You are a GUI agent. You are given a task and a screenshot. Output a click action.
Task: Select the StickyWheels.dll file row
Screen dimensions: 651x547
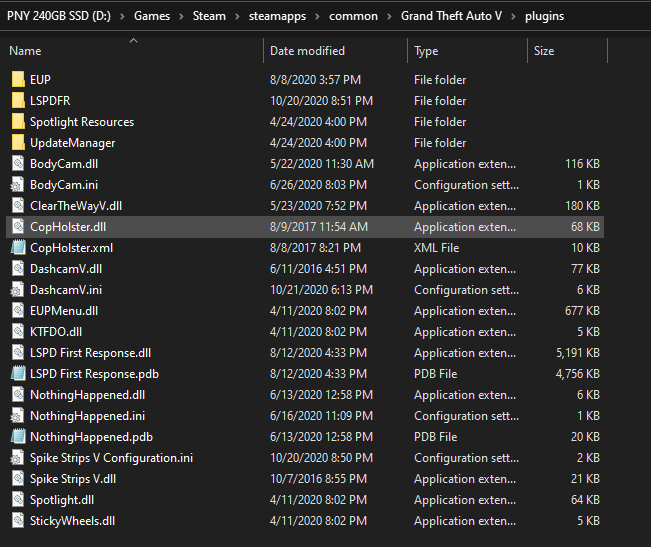click(x=72, y=521)
